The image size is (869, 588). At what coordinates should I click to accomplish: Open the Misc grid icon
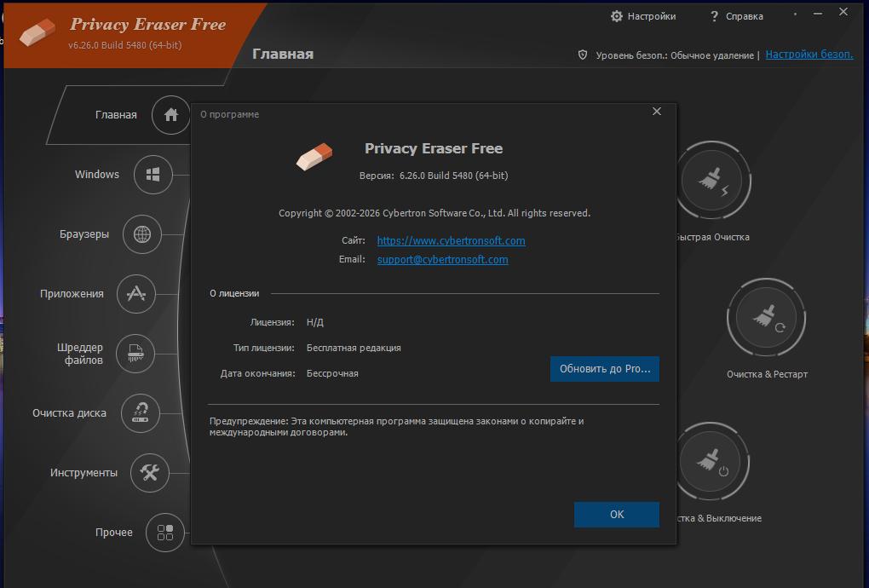pyautogui.click(x=165, y=533)
